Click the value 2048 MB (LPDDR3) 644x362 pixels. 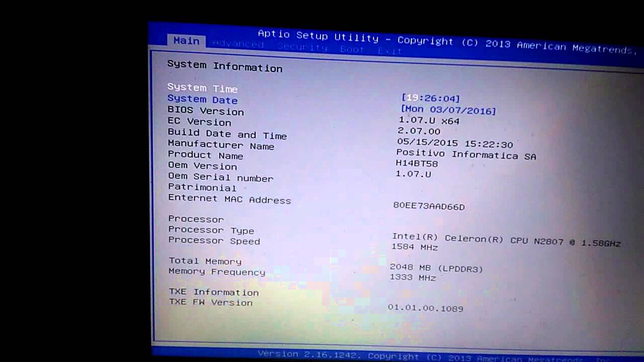tap(436, 268)
